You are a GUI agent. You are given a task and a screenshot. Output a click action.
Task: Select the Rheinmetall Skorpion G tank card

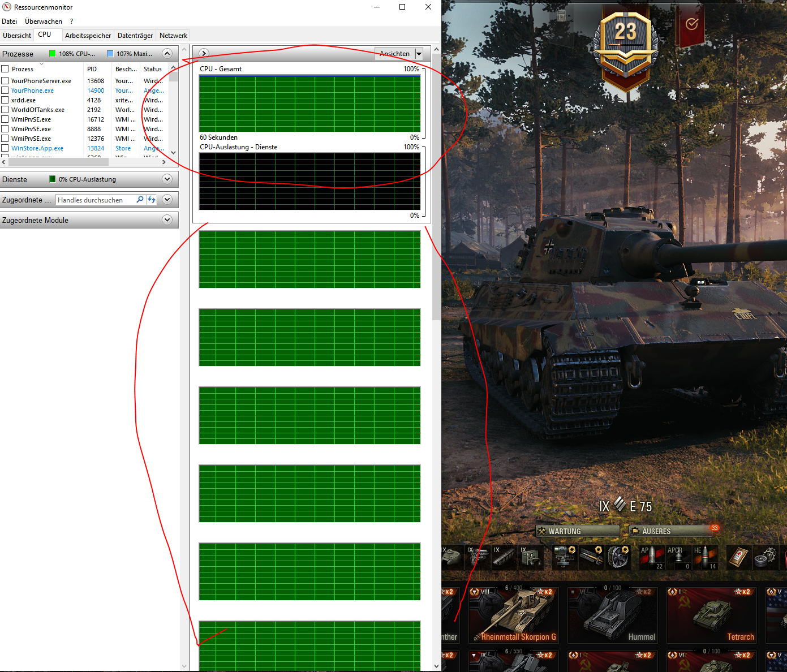514,615
